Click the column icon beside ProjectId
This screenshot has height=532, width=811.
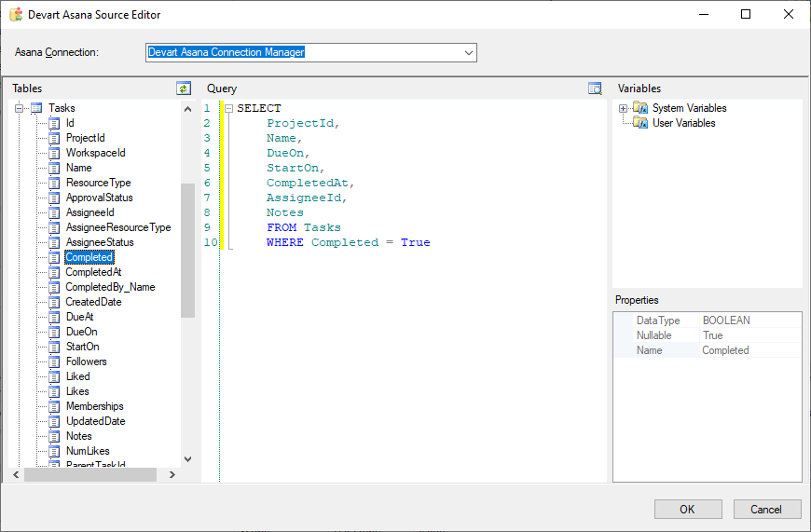pos(54,138)
